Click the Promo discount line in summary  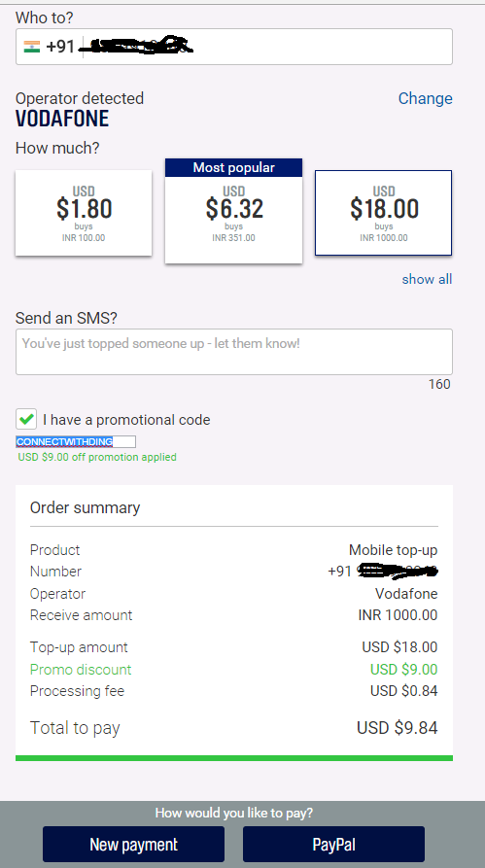tap(233, 670)
